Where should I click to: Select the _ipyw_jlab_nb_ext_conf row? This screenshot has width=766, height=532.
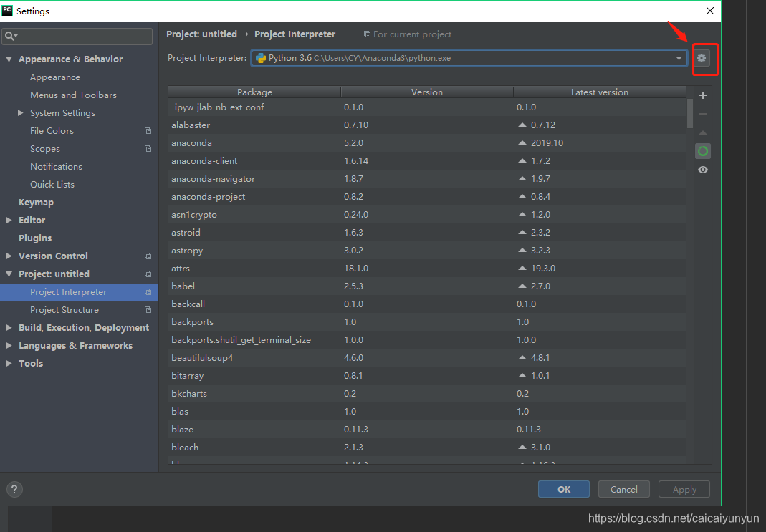(428, 107)
